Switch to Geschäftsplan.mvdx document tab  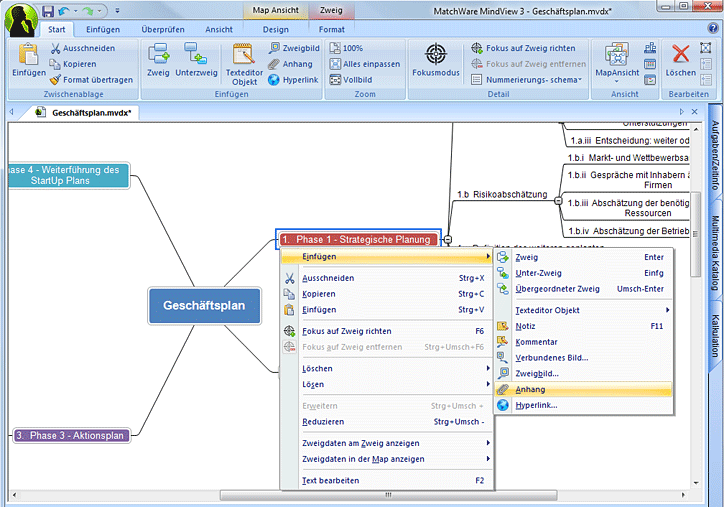click(x=83, y=112)
